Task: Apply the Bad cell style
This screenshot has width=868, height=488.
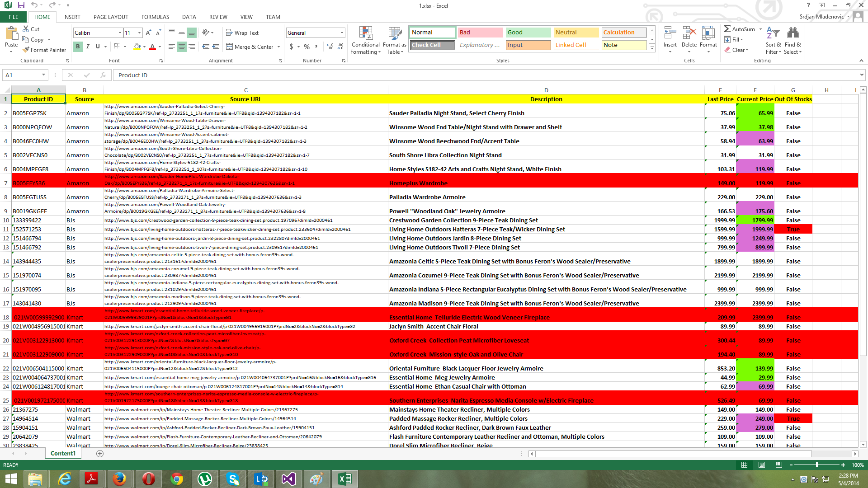Action: pyautogui.click(x=480, y=33)
